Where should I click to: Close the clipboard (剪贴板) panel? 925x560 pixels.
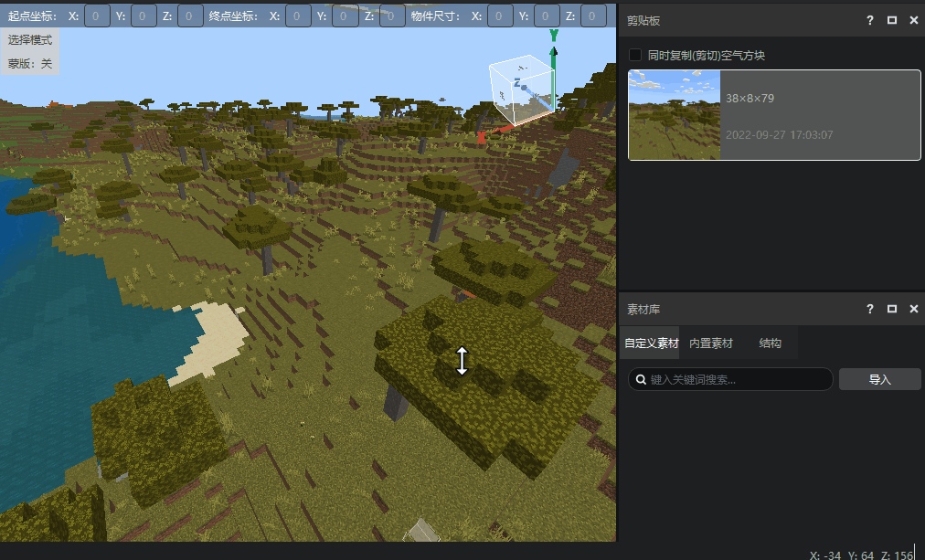click(x=914, y=20)
